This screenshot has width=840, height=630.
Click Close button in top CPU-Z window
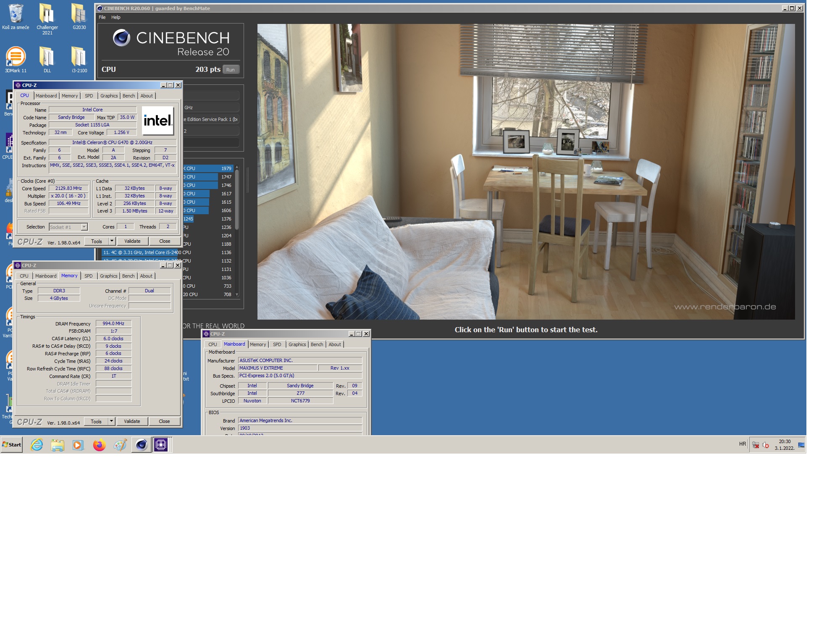click(x=165, y=241)
